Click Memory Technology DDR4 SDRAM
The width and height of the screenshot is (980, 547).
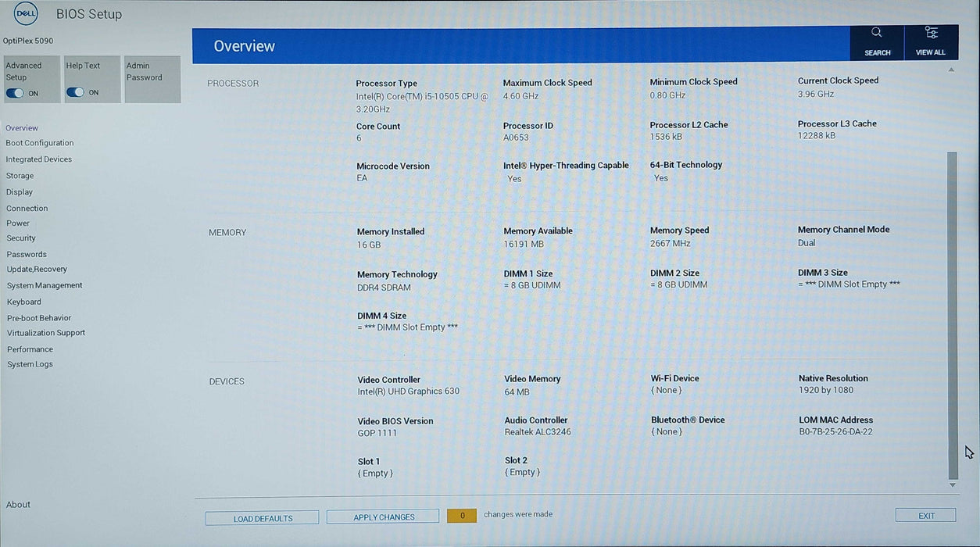[384, 288]
